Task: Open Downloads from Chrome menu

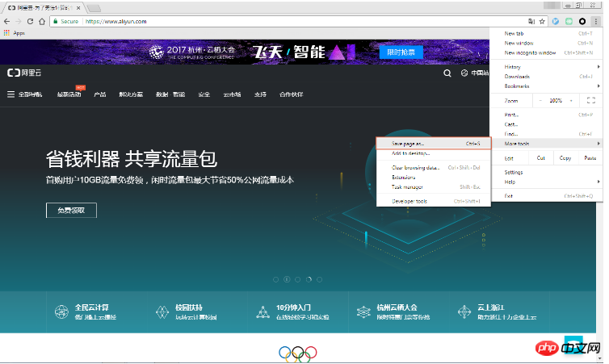Action: [x=547, y=77]
